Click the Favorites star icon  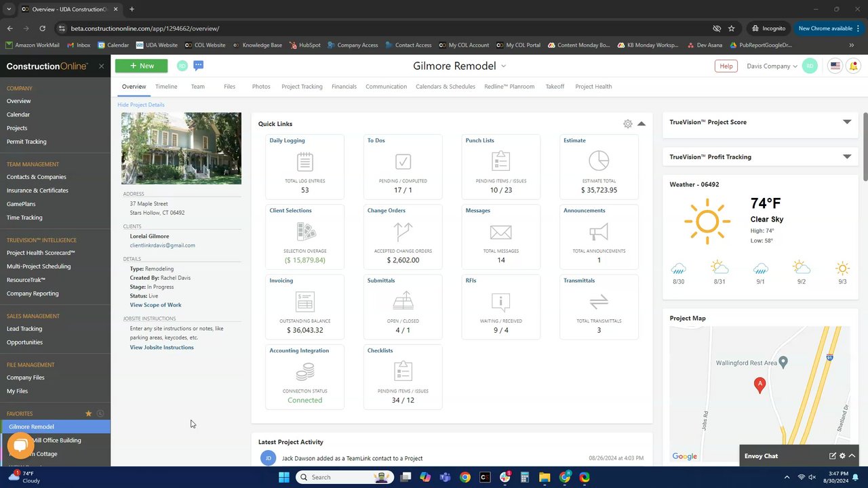[x=88, y=413]
